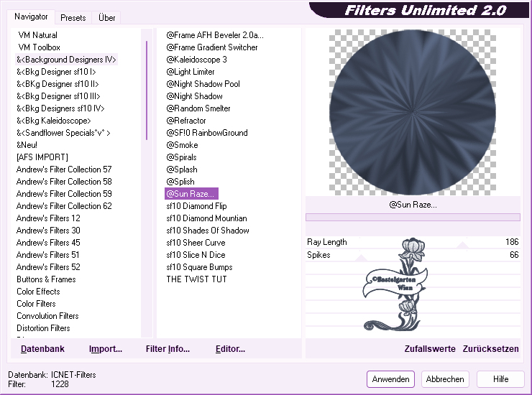Choose @Frame AFH Beveler 2.0a... filter
This screenshot has height=395, width=532.
(215, 35)
